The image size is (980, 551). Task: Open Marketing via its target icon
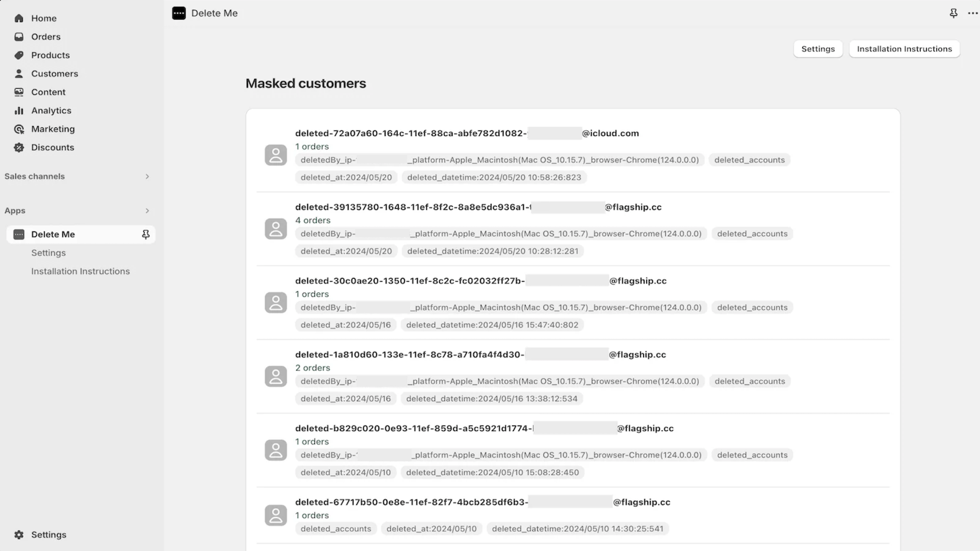19,129
